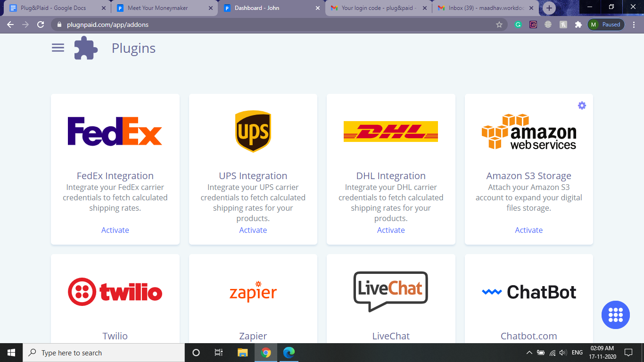Click the LiveChat plugin title
Image resolution: width=644 pixels, height=362 pixels.
coord(391,336)
